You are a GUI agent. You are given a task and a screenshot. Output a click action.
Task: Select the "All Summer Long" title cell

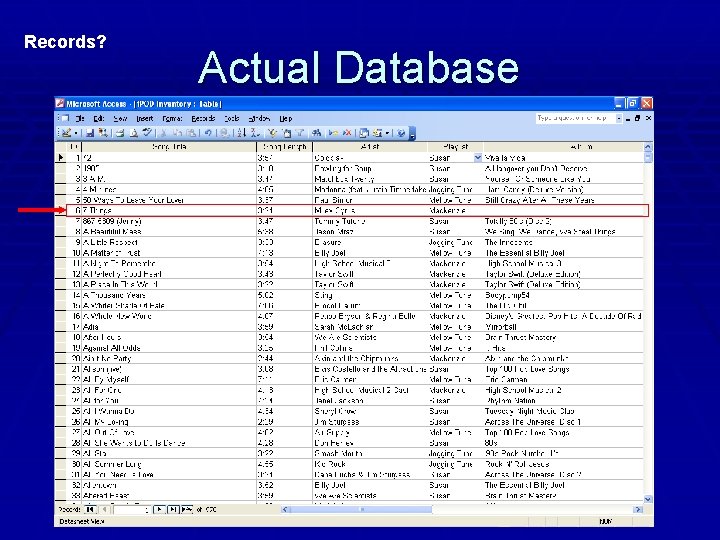(169, 464)
